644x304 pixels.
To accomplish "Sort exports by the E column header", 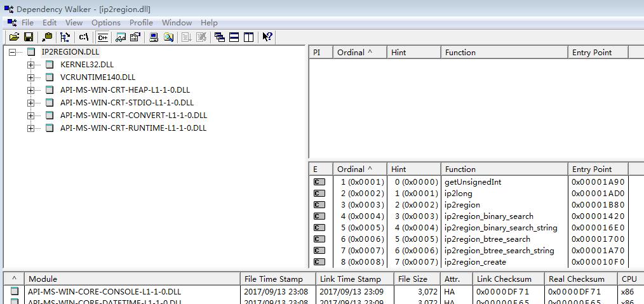I will [321, 169].
